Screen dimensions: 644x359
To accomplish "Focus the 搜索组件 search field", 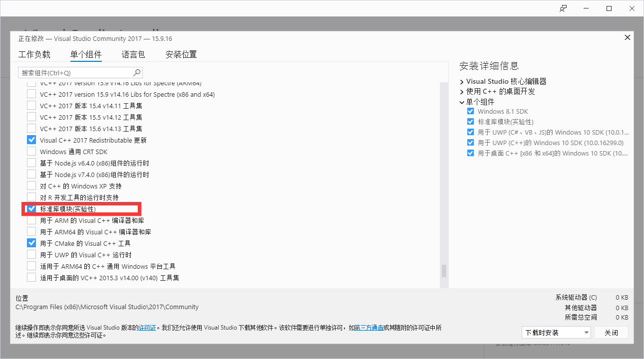I will 80,72.
